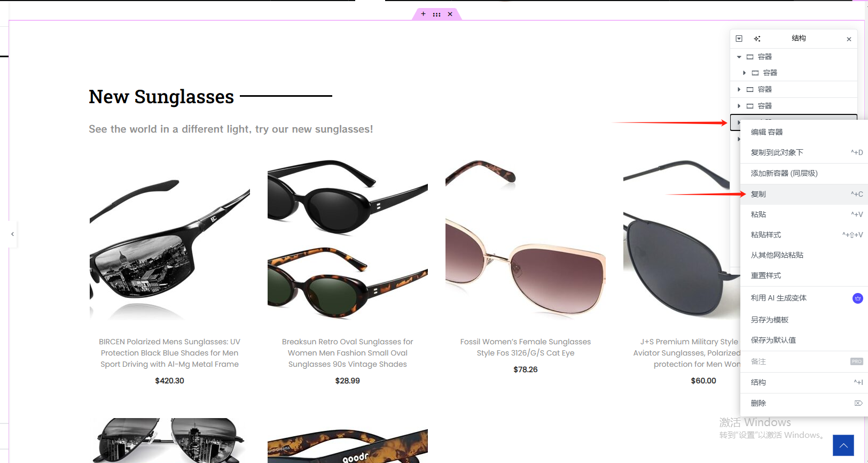This screenshot has height=463, width=868.
Task: Expand the third top-level 容器 item
Action: click(739, 106)
